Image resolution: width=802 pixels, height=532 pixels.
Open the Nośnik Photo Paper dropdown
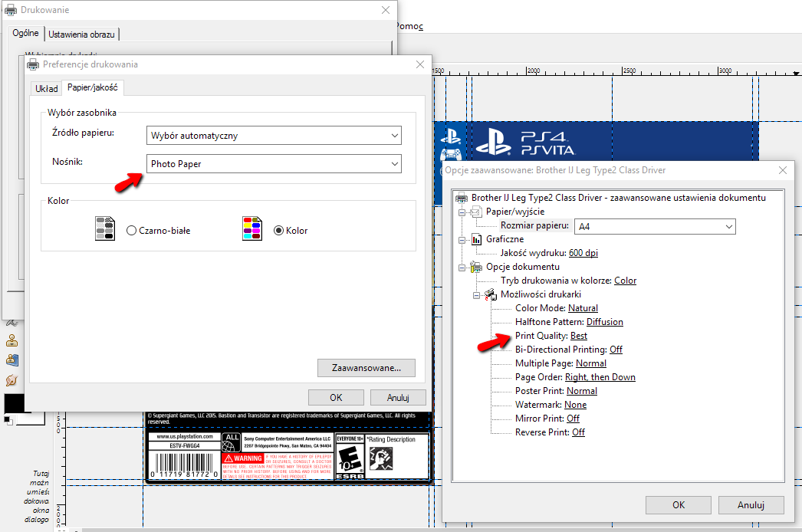point(274,163)
